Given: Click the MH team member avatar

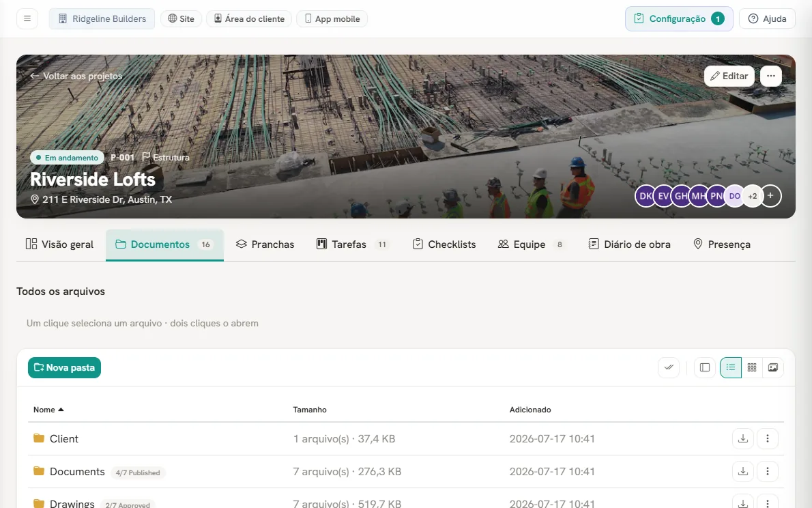Looking at the screenshot, I should tap(699, 196).
